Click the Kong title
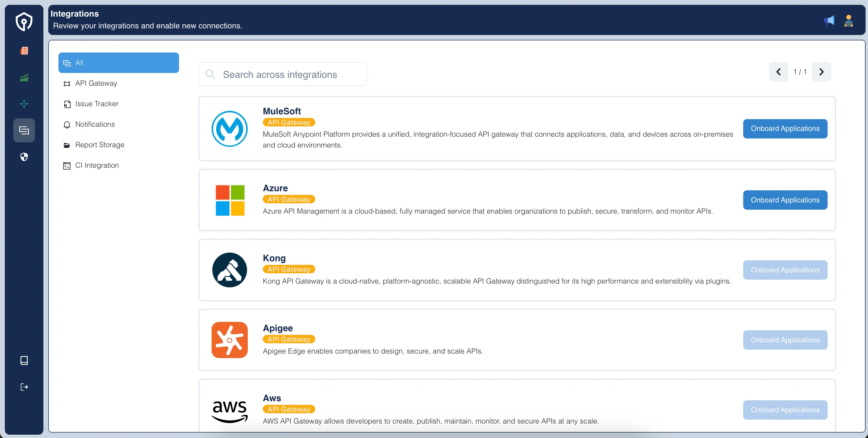This screenshot has width=868, height=438. point(274,258)
